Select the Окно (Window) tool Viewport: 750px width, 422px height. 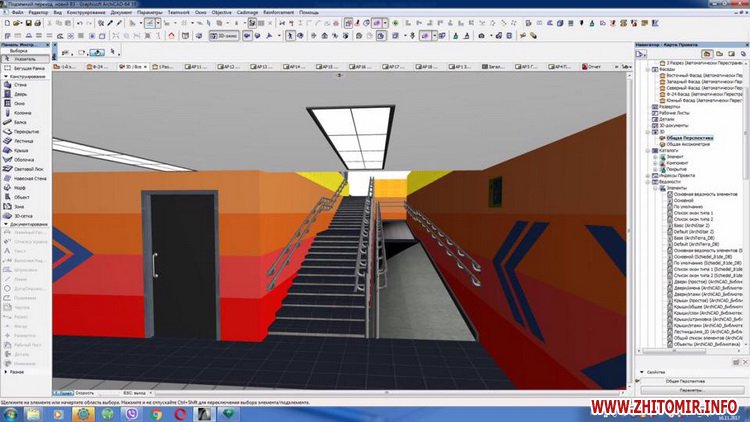20,103
